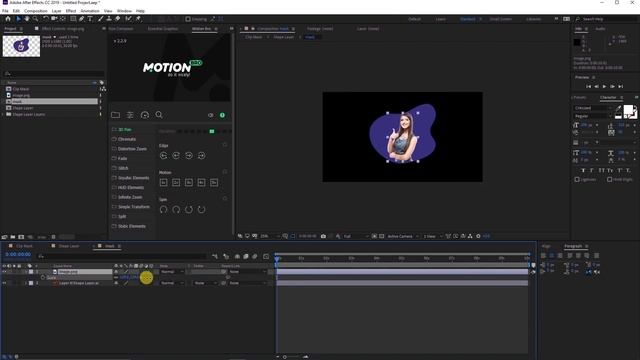Image resolution: width=640 pixels, height=360 pixels.
Task: Select Small Screen workspace
Action: (x=500, y=19)
